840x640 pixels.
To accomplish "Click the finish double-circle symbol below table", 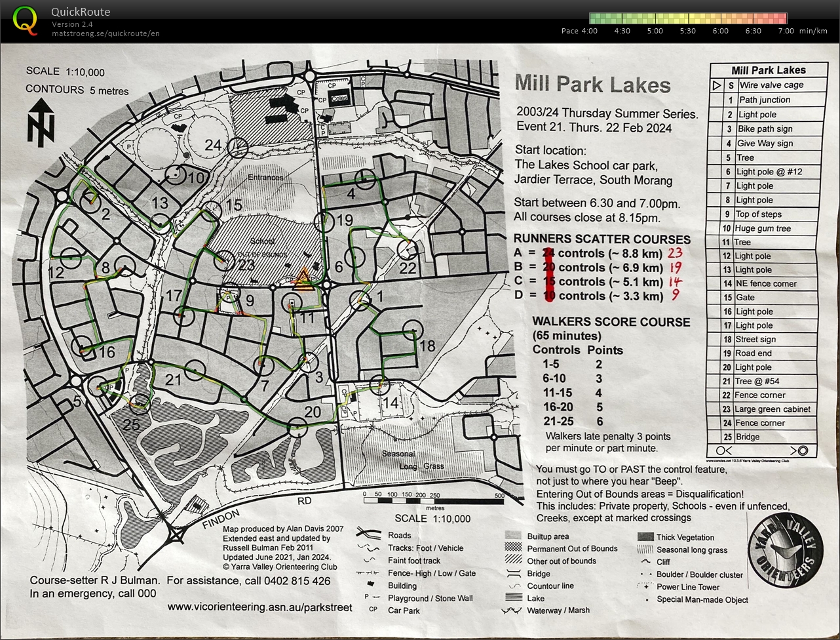I will [x=799, y=450].
